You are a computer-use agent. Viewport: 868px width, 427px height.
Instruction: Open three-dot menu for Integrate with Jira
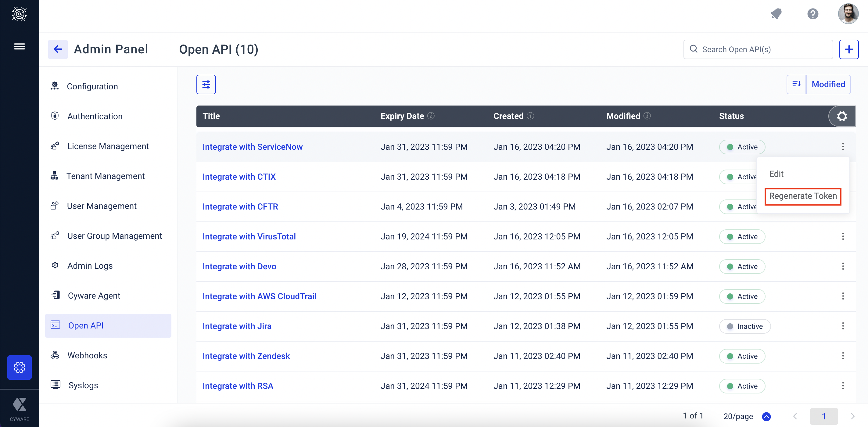[843, 326]
